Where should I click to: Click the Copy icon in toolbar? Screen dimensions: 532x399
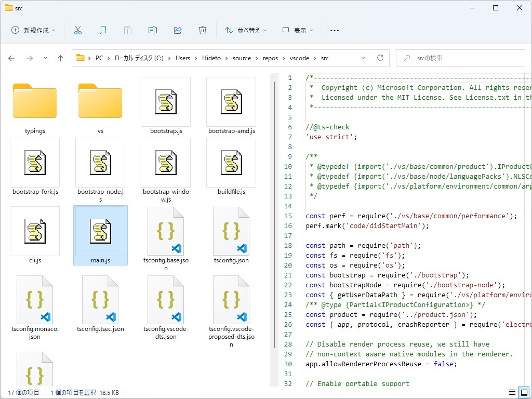[x=103, y=30]
